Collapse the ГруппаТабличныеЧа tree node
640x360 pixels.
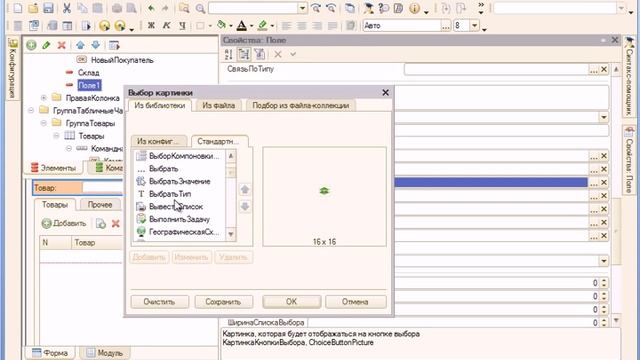tap(31, 111)
